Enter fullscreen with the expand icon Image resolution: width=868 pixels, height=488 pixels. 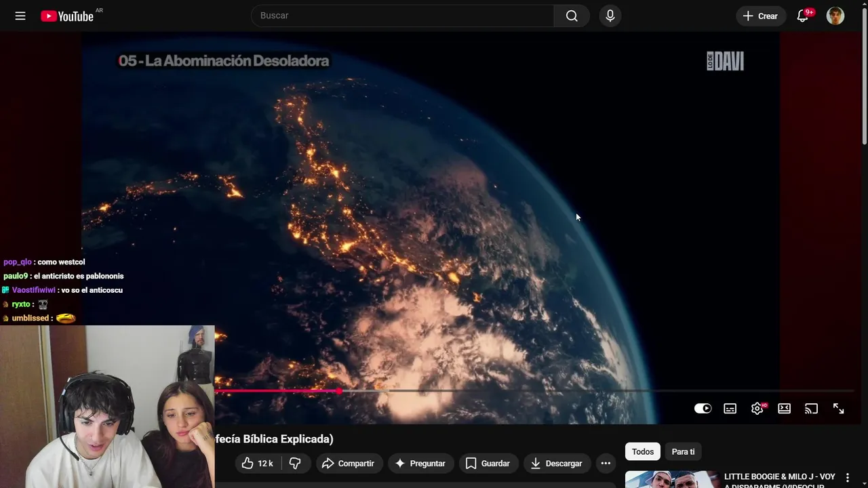[x=839, y=408]
